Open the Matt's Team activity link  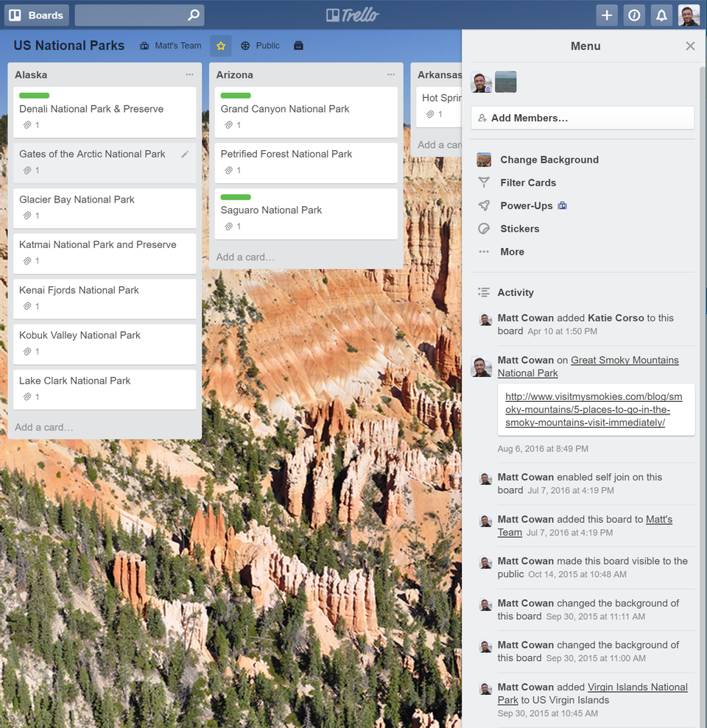[x=585, y=526]
